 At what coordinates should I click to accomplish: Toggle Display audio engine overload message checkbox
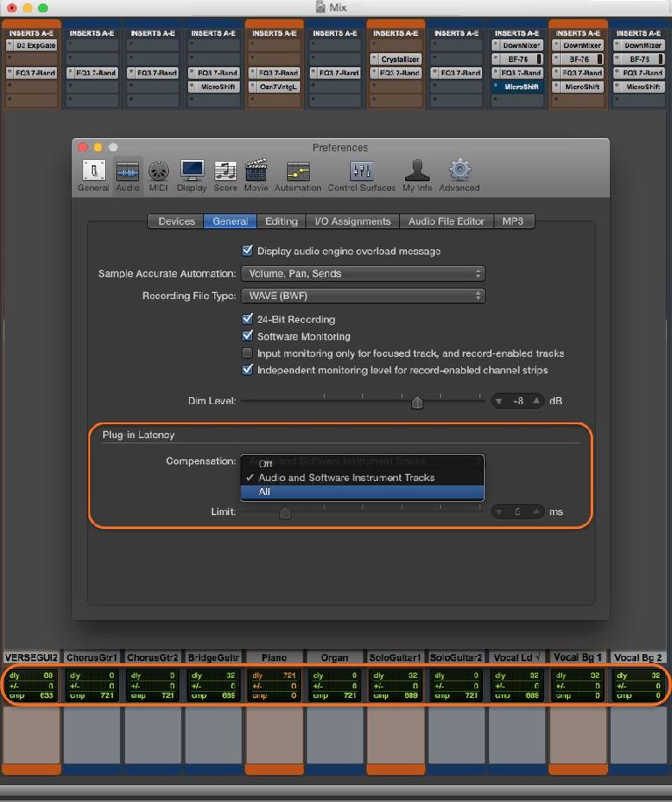pyautogui.click(x=248, y=251)
